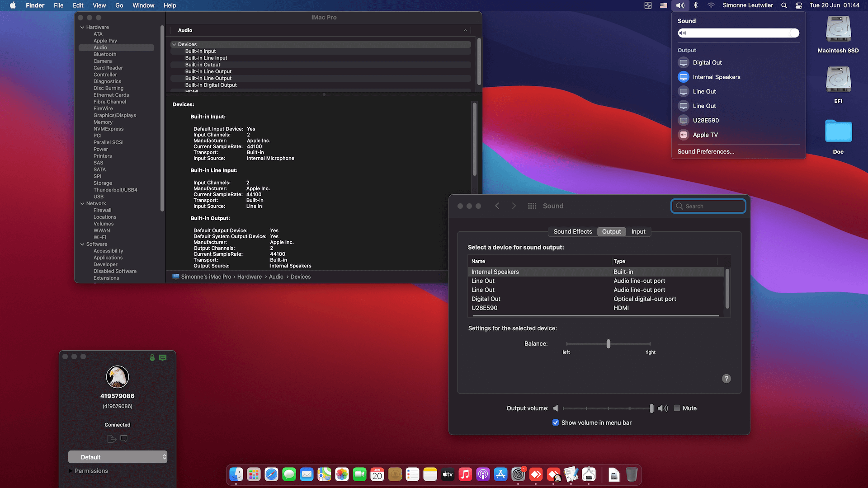Select Bluetooth in System Information sidebar
Image resolution: width=868 pixels, height=488 pixels.
tap(105, 54)
